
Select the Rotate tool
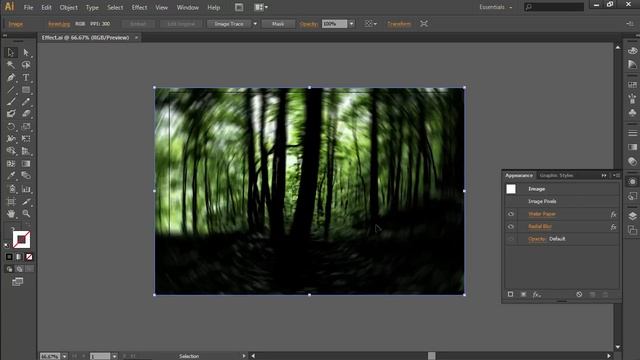pos(11,127)
